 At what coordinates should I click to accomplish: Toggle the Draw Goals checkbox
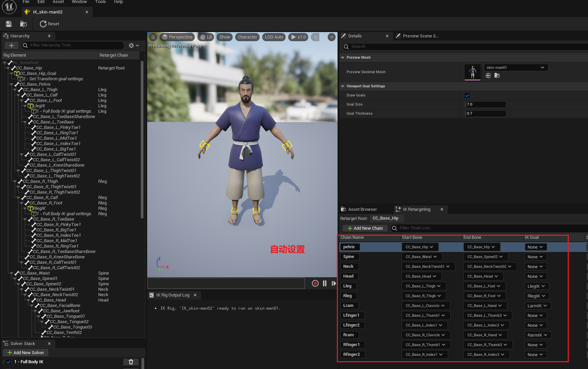pyautogui.click(x=467, y=95)
